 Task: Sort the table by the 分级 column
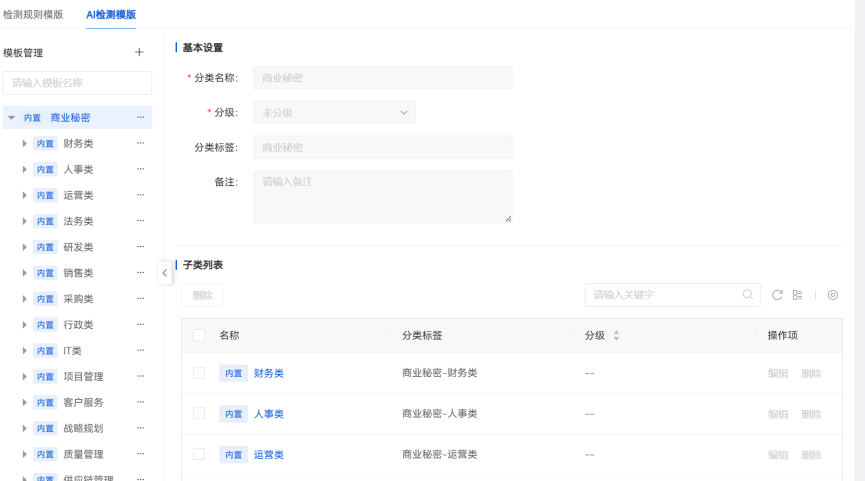tap(616, 336)
